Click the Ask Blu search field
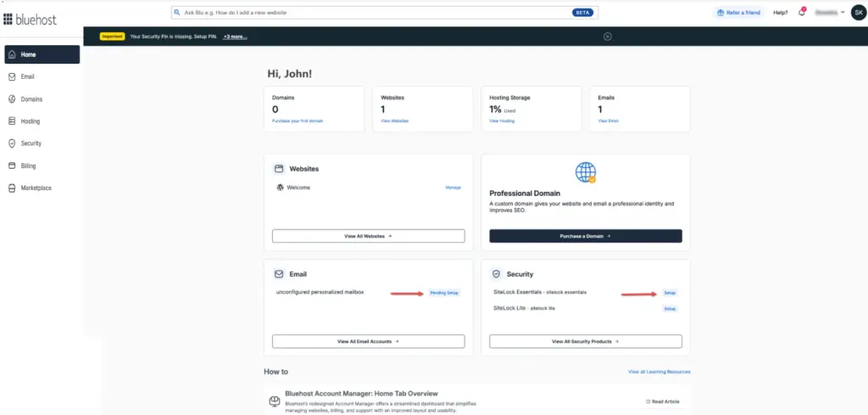Viewport: 868px width, 415px height. (373, 13)
